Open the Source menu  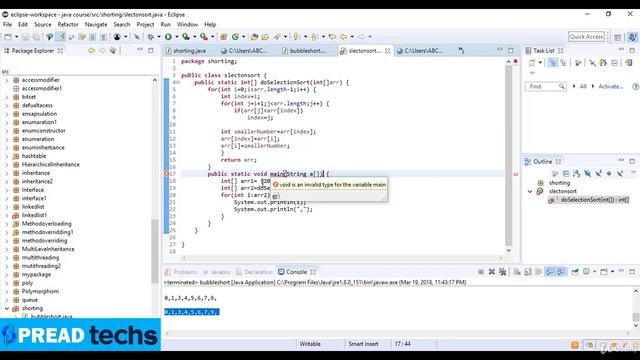click(42, 24)
